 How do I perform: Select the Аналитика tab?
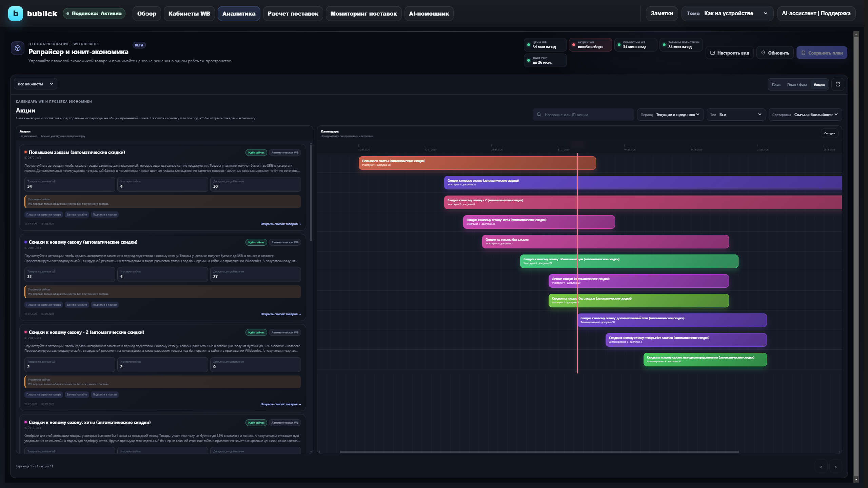pos(239,14)
